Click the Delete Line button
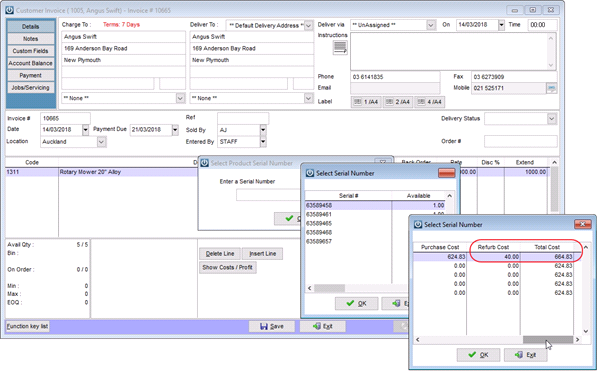The image size is (602, 377). click(220, 254)
